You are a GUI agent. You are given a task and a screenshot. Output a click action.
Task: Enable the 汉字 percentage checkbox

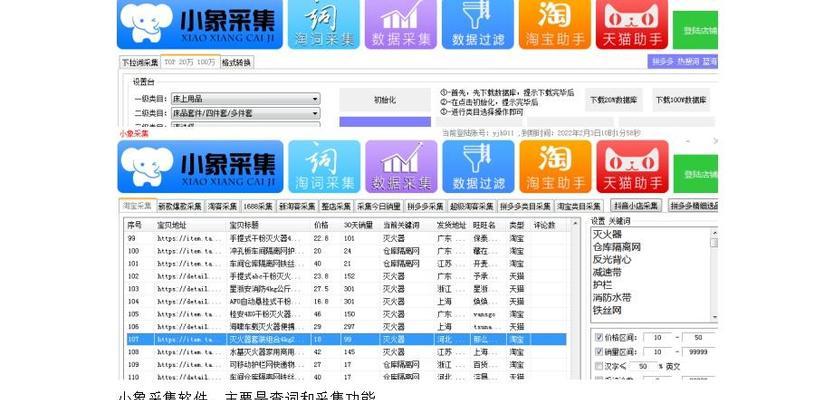pyautogui.click(x=599, y=366)
